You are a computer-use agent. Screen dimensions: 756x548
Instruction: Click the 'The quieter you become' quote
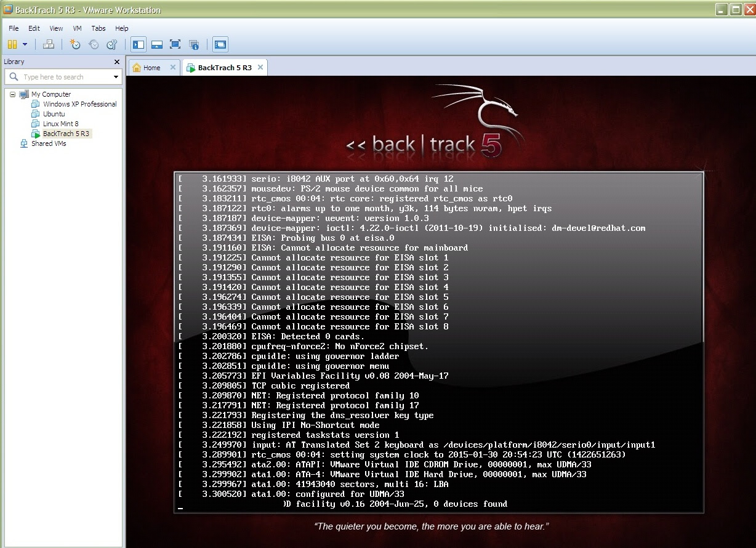click(432, 526)
